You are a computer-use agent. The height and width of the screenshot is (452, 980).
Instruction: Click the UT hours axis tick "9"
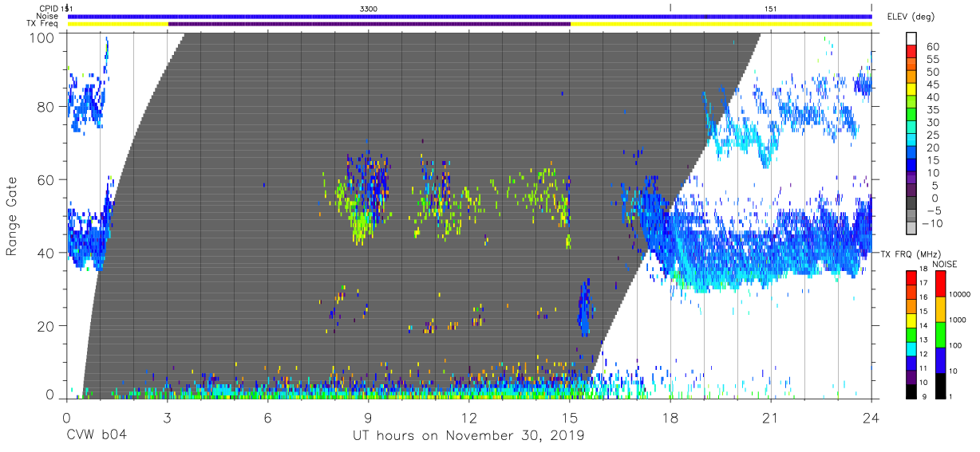tap(368, 416)
